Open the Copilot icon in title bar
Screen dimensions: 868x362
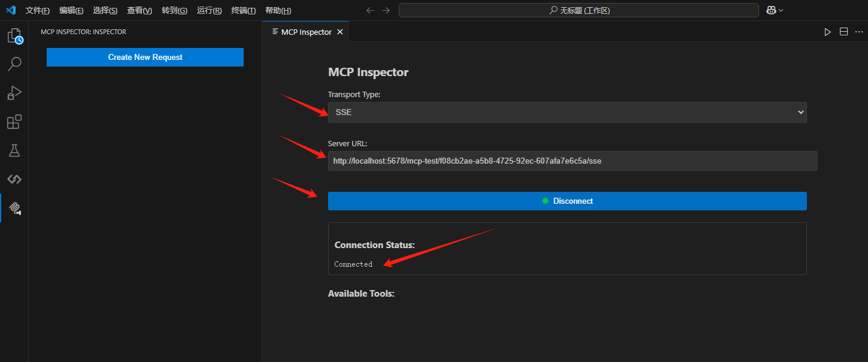(771, 10)
